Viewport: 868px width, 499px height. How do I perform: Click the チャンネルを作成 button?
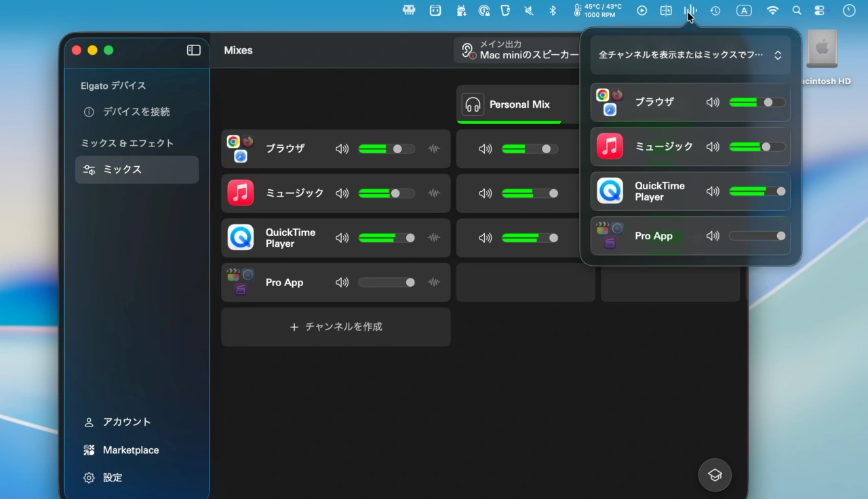pos(336,327)
